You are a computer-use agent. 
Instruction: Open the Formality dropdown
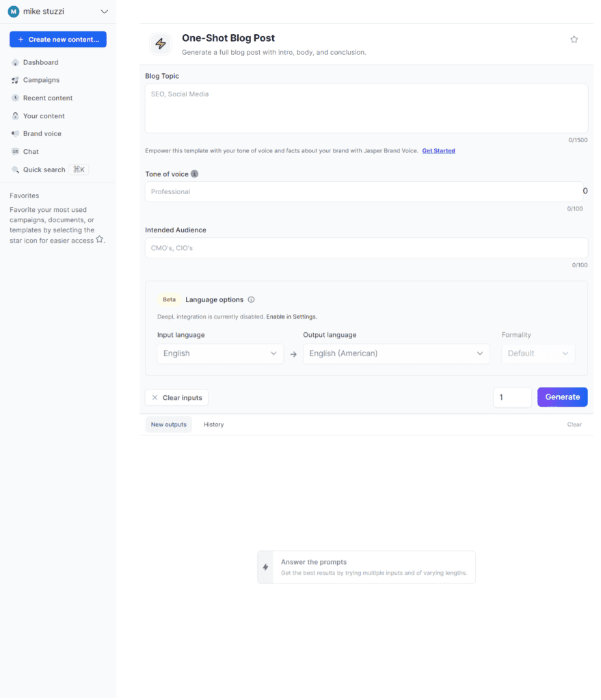click(x=538, y=353)
